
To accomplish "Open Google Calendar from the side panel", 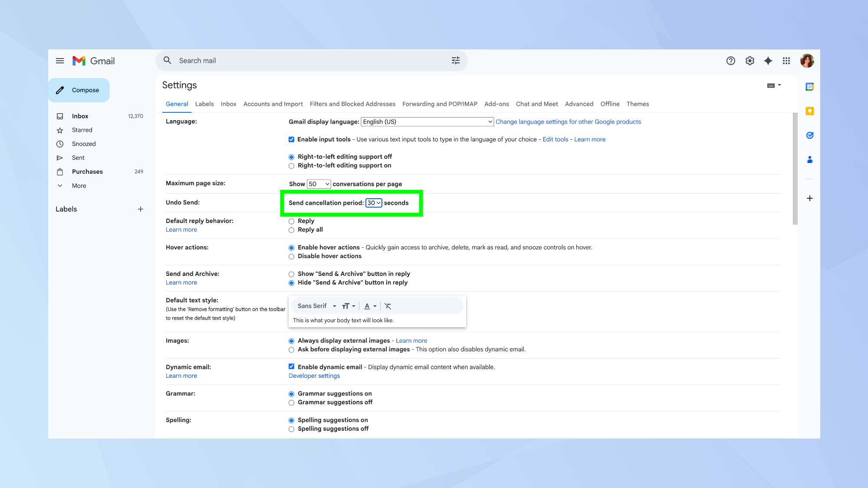I will tap(809, 86).
